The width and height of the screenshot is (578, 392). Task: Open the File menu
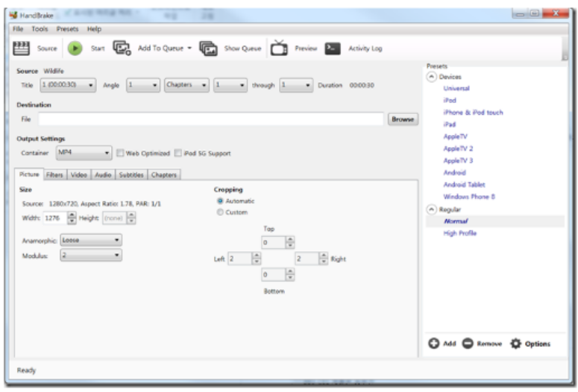click(18, 29)
